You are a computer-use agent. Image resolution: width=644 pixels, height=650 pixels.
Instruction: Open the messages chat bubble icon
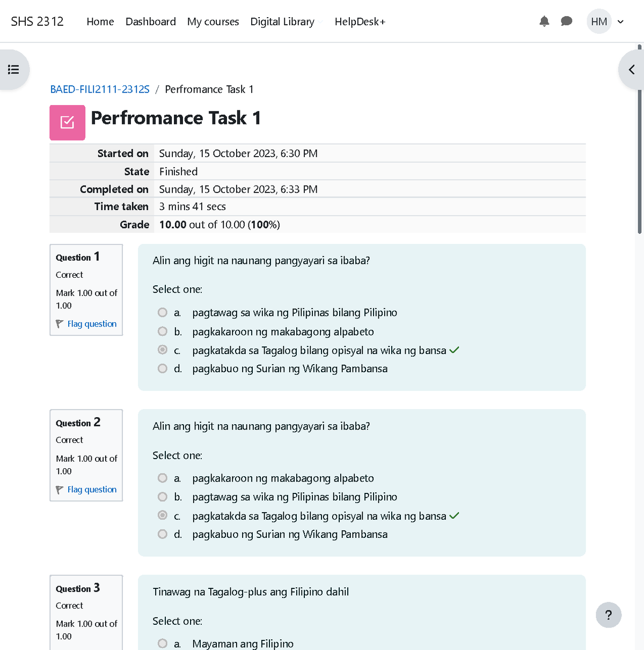tap(566, 21)
